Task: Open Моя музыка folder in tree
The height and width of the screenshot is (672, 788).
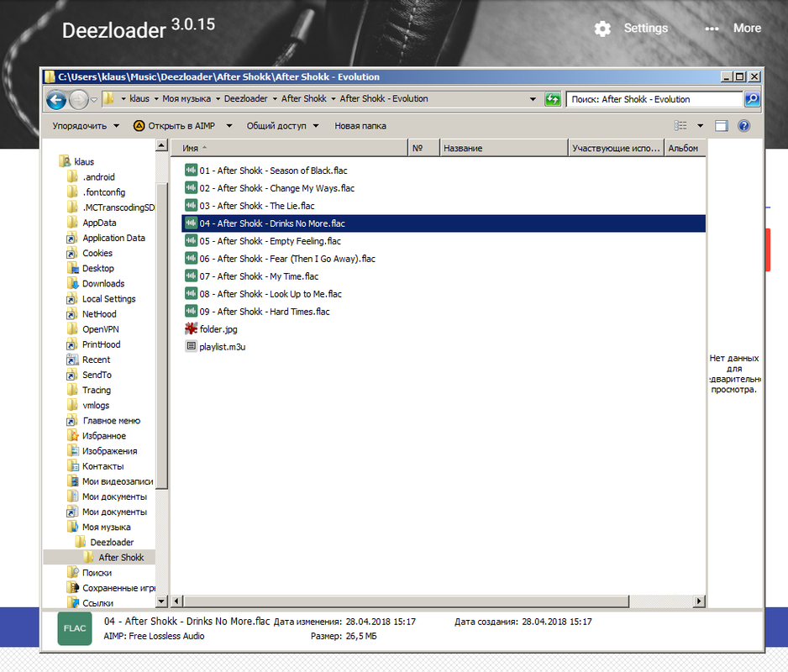Action: tap(98, 527)
